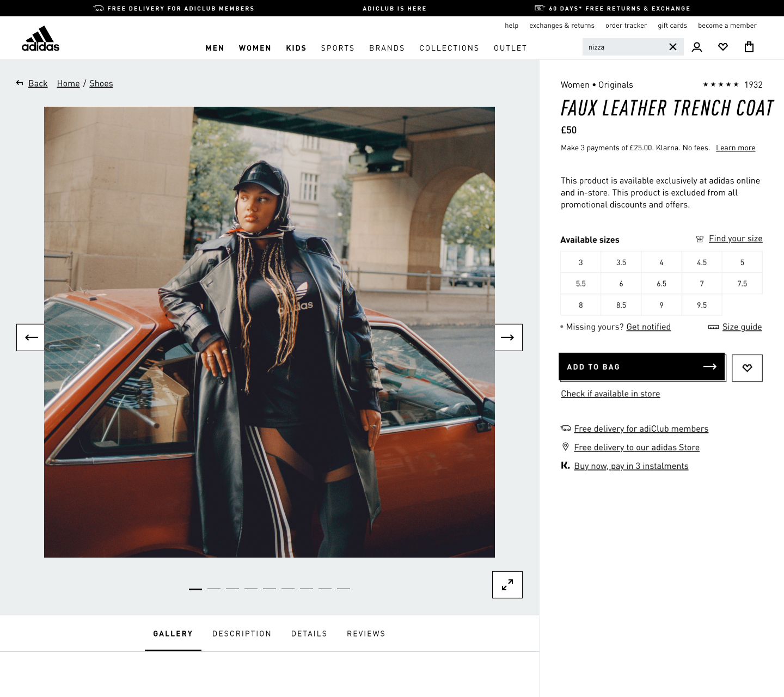Open the account profile icon

[697, 47]
